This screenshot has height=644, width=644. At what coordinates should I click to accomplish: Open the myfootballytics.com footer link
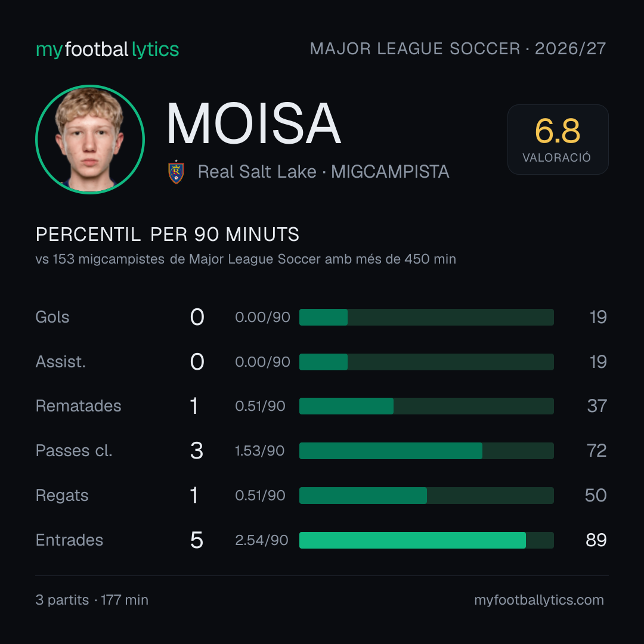[x=539, y=600]
